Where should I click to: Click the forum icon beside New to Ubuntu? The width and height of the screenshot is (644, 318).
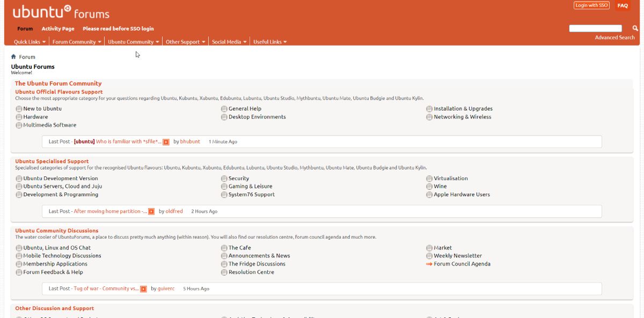click(x=19, y=109)
